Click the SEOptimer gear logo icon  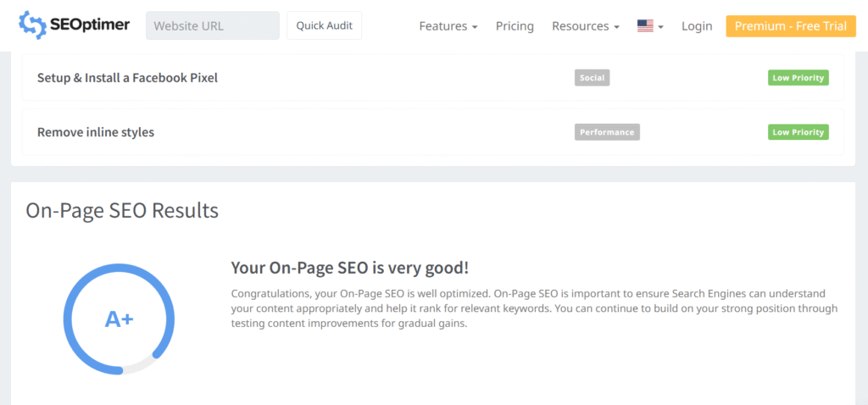[33, 25]
